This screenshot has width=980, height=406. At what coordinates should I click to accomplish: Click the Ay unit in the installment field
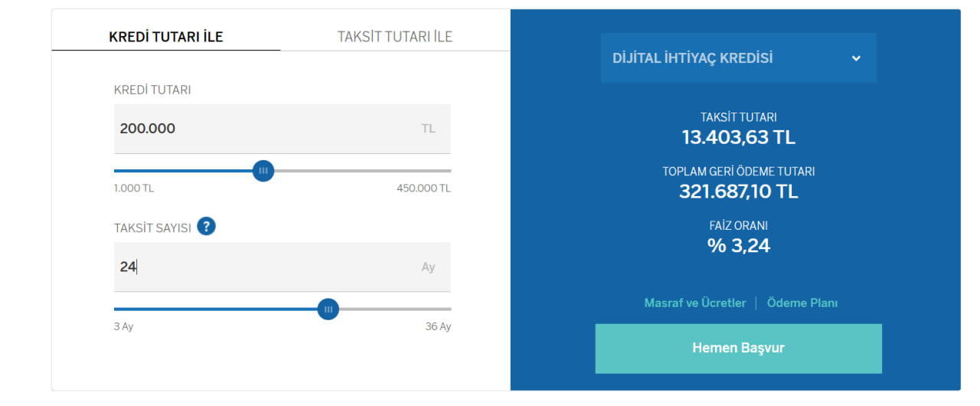point(428,267)
